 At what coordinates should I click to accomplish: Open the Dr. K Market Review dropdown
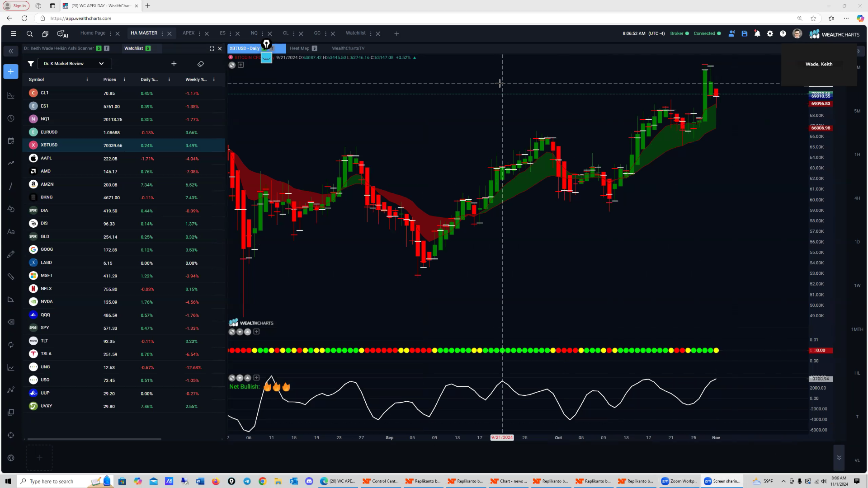pyautogui.click(x=74, y=64)
